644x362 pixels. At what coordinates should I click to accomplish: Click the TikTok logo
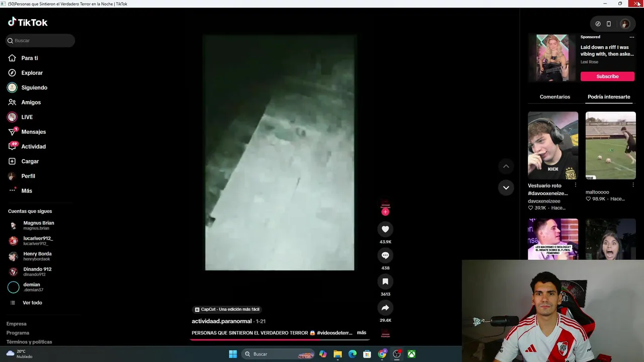[x=28, y=22]
